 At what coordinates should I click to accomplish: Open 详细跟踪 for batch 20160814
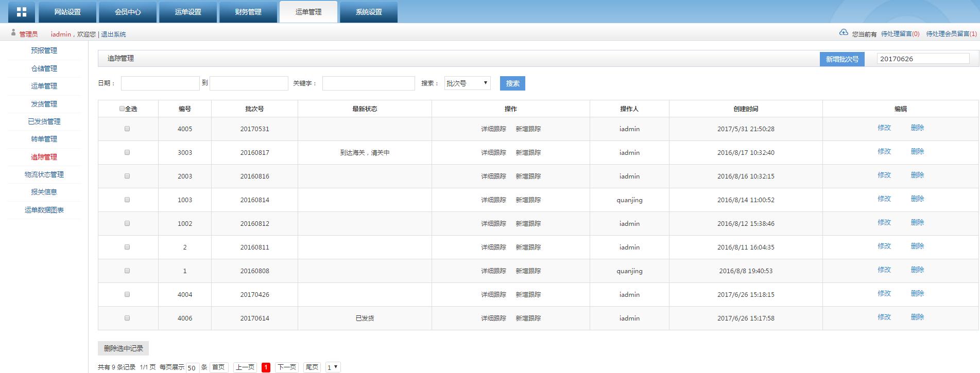pos(493,200)
